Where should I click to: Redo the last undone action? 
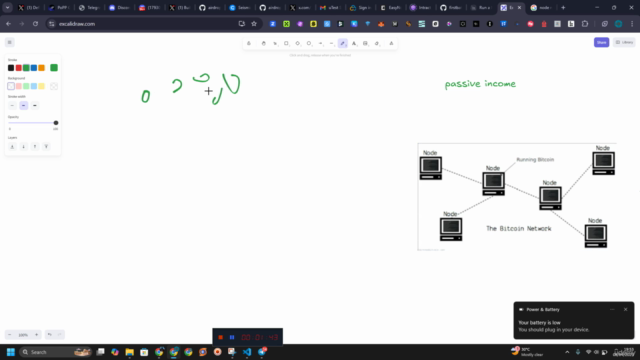60,335
